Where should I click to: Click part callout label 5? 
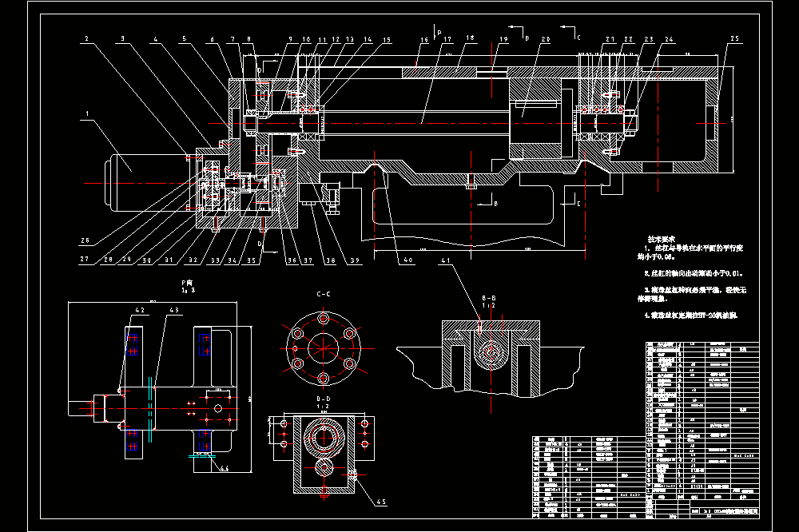pyautogui.click(x=185, y=38)
